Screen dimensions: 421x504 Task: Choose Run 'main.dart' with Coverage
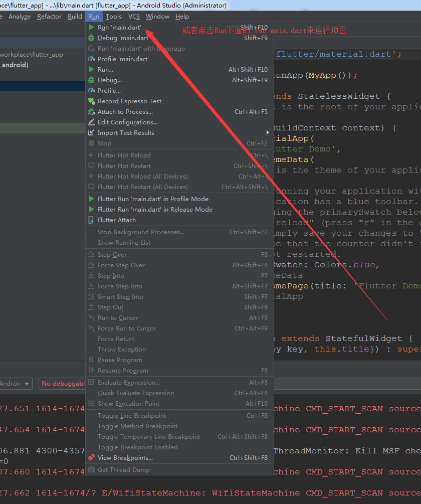point(179,49)
